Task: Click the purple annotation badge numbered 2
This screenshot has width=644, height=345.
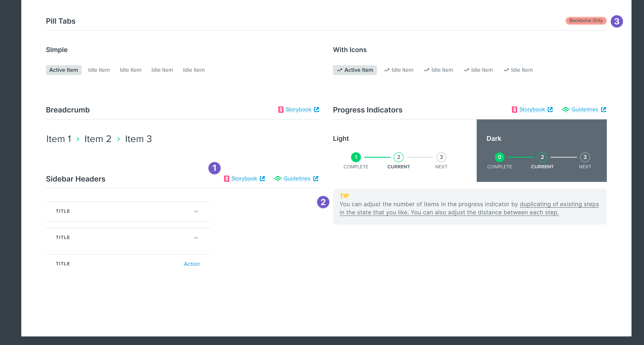Action: pyautogui.click(x=323, y=202)
